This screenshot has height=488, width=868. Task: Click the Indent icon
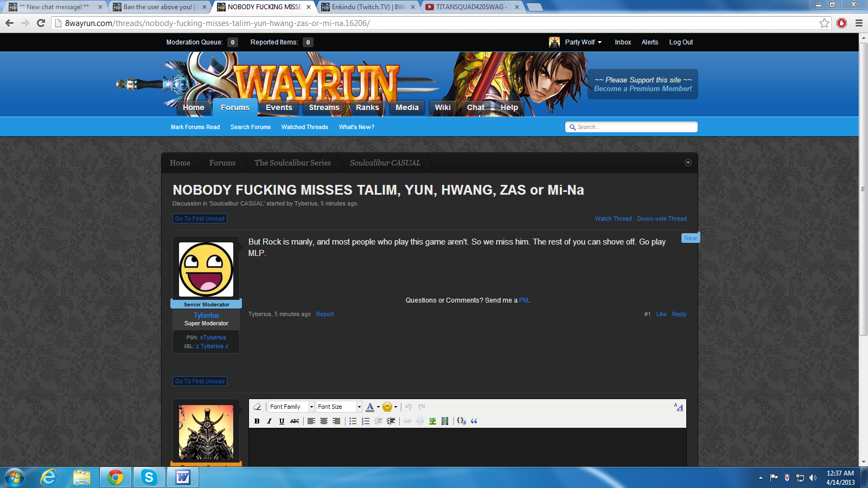(x=391, y=421)
